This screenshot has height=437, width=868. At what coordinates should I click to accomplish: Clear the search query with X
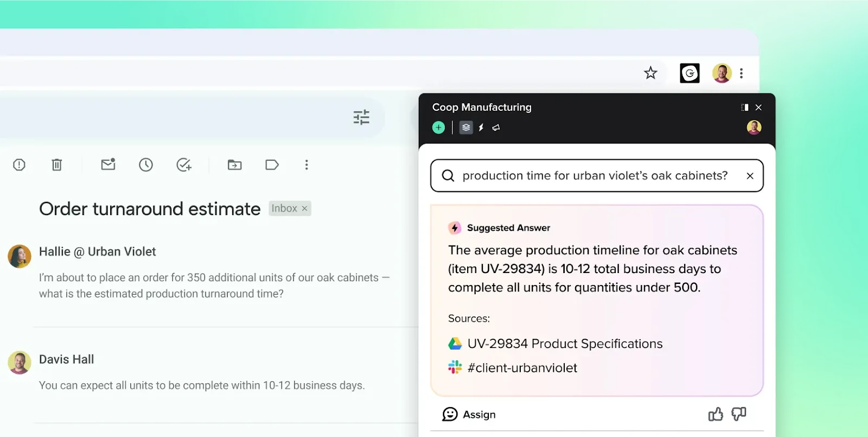coord(750,176)
